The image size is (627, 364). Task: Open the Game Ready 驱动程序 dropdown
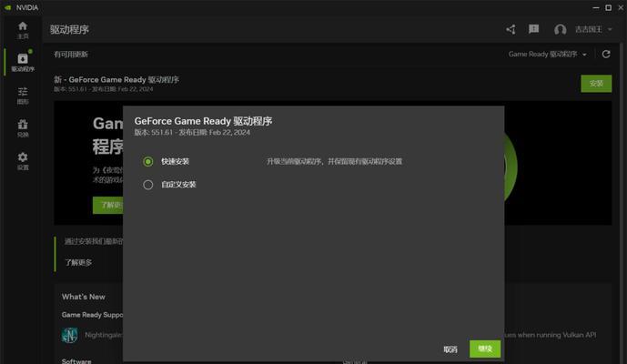[x=548, y=54]
